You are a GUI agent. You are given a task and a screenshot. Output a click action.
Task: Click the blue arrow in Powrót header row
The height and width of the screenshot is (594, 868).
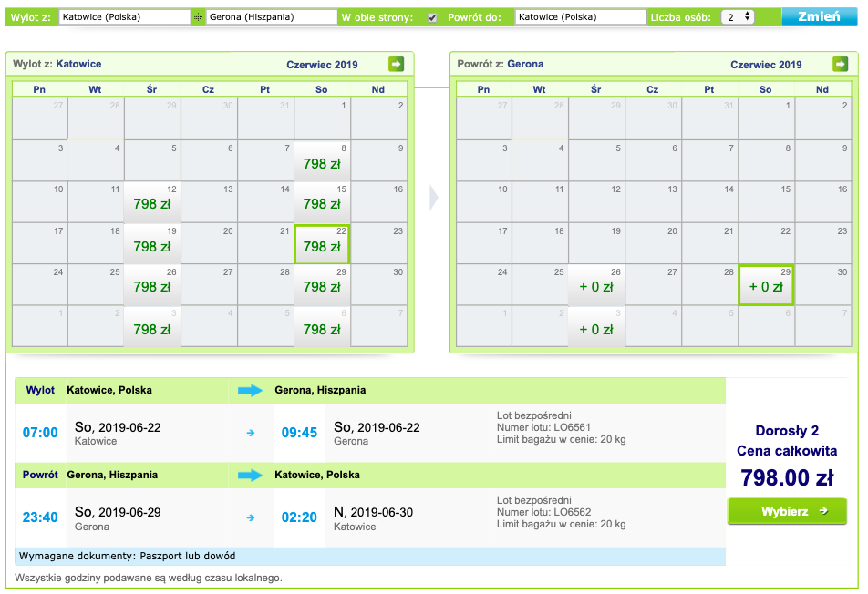pyautogui.click(x=250, y=475)
